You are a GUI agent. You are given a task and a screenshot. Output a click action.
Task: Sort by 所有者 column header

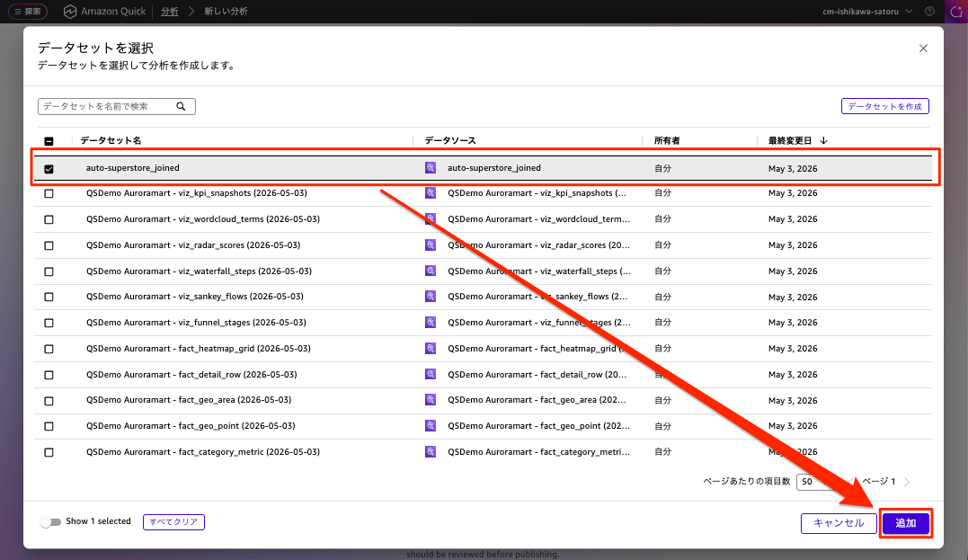point(667,141)
